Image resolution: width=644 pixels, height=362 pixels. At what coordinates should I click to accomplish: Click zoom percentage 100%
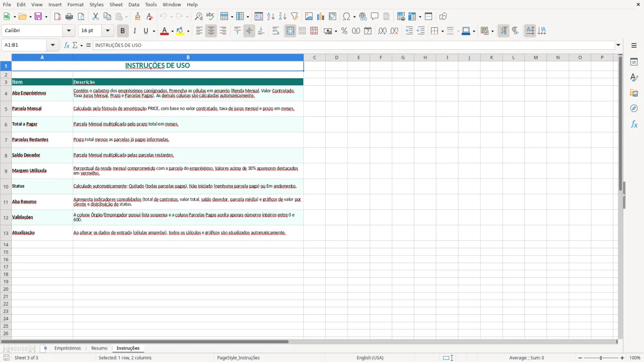pos(635,358)
